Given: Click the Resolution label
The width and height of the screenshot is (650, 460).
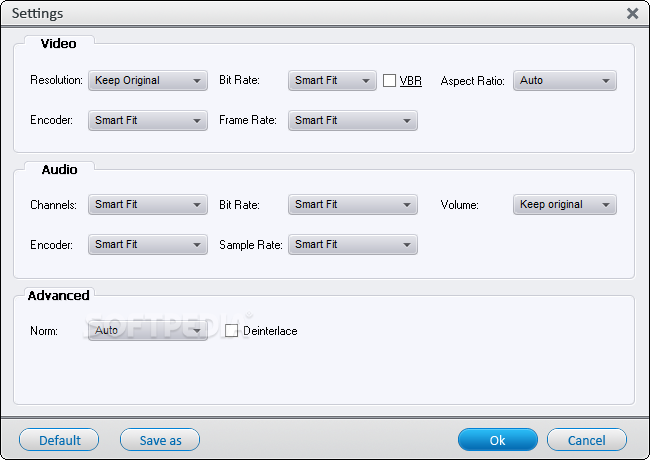Looking at the screenshot, I should 56,80.
